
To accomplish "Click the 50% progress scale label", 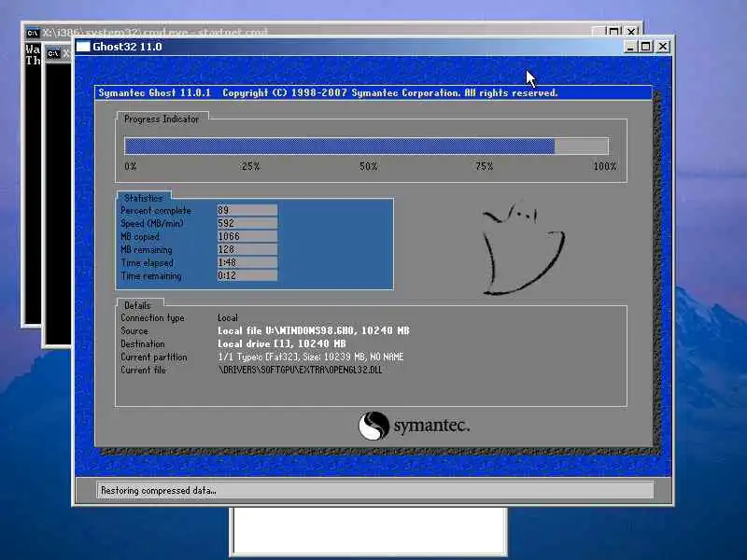I will click(x=368, y=166).
